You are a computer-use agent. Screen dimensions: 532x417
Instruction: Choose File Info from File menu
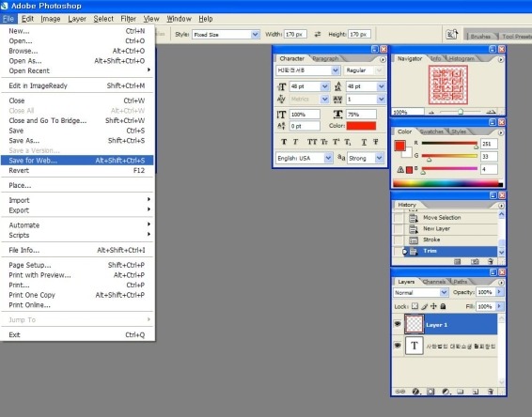click(77, 250)
